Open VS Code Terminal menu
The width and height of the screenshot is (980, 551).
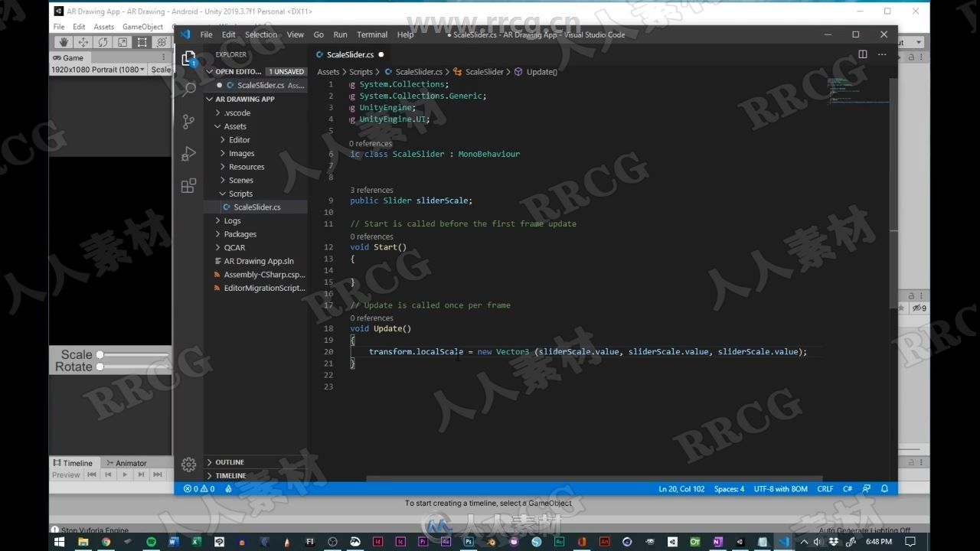[x=372, y=34]
